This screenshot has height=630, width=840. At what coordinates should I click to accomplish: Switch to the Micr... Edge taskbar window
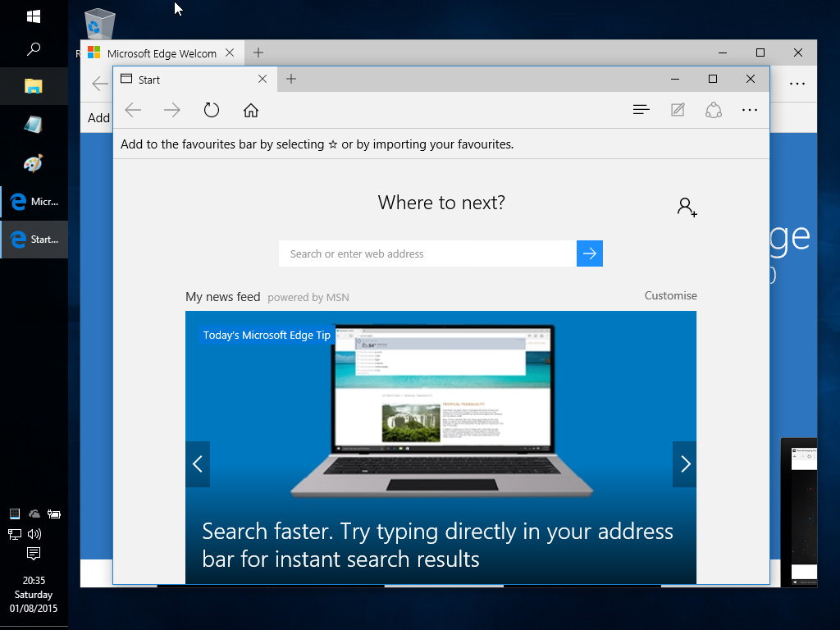coord(34,202)
